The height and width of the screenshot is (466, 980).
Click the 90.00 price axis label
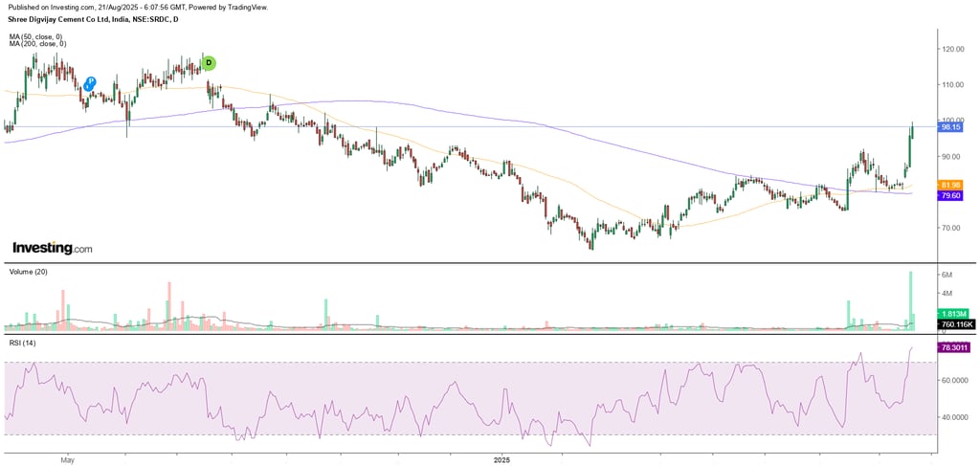point(950,156)
